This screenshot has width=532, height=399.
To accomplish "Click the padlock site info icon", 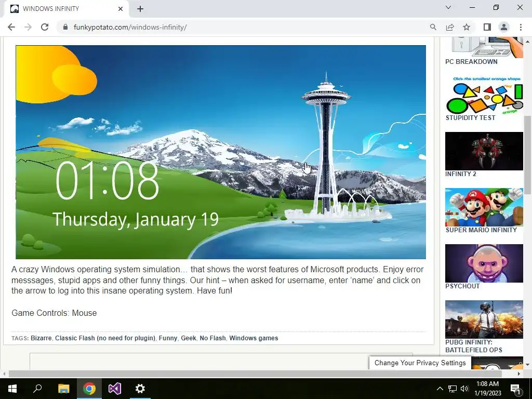I will [x=65, y=27].
